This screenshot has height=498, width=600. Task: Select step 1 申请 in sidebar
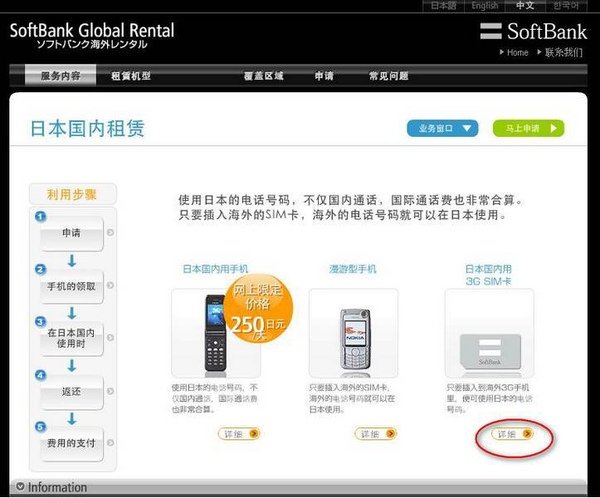72,233
